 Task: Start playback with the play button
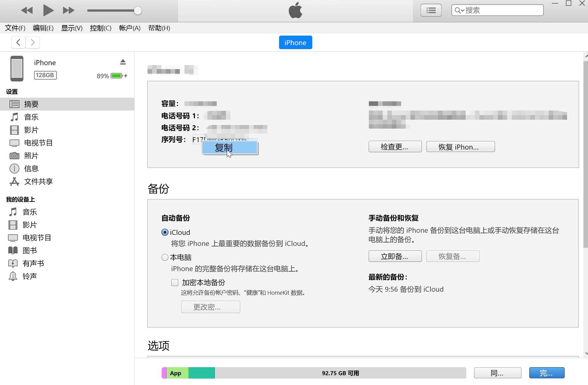coord(48,10)
